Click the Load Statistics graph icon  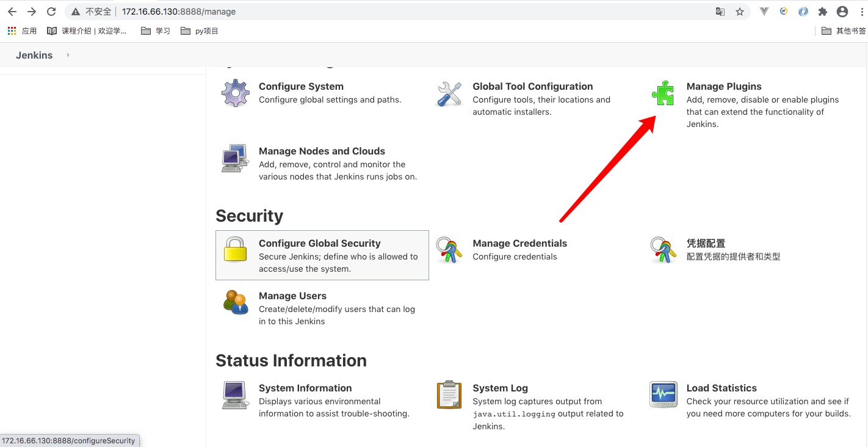pyautogui.click(x=663, y=395)
